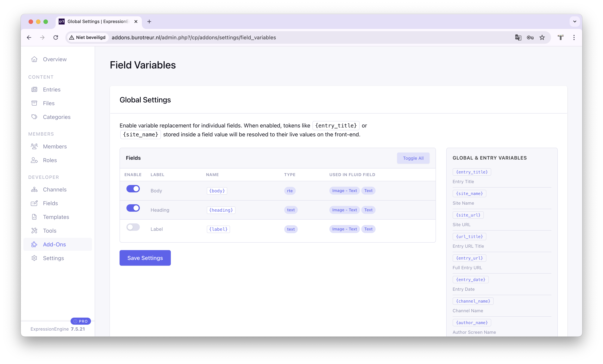Open the Members icon in sidebar
Screen dimensions: 603x364
point(34,146)
